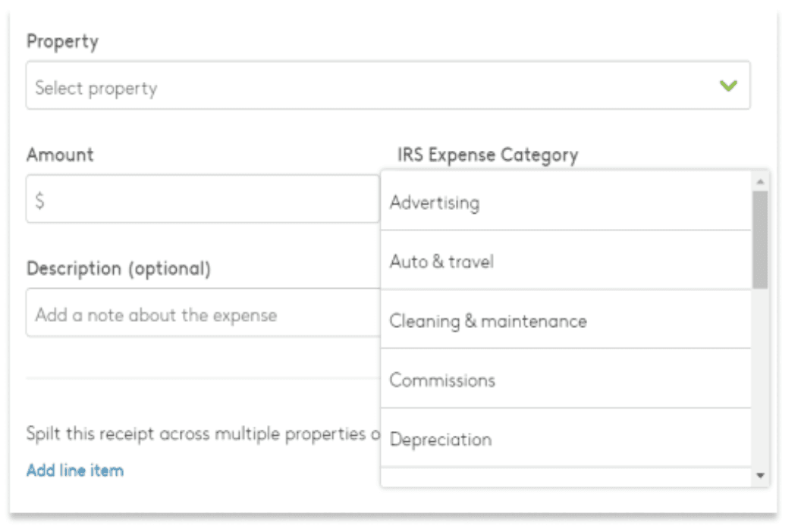This screenshot has height=532, width=801.
Task: Choose Advertising from the category list
Action: pyautogui.click(x=565, y=202)
